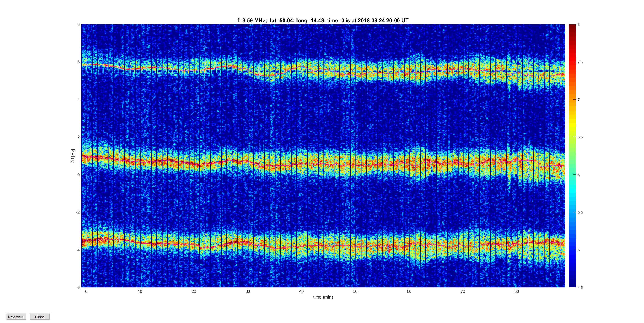This screenshot has height=323, width=644.
Task: Click x-axis tick label 0
Action: point(86,291)
